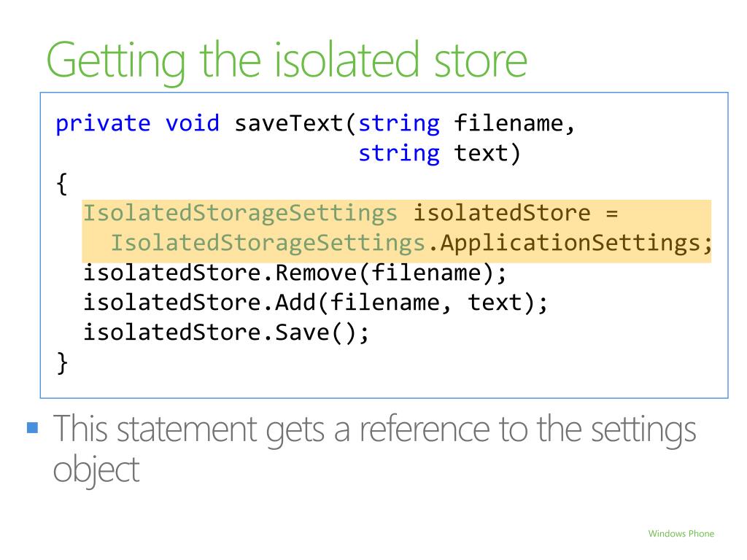Click the 'string' keyword before text parameter

pos(399,154)
